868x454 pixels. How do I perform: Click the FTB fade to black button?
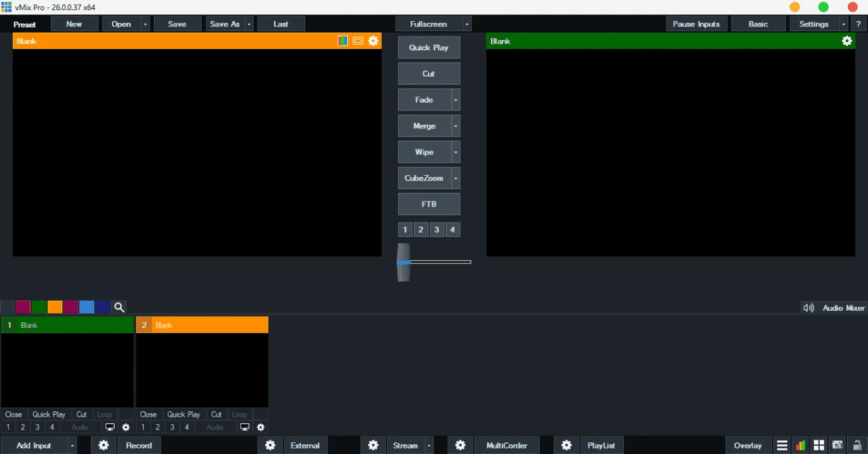click(429, 204)
